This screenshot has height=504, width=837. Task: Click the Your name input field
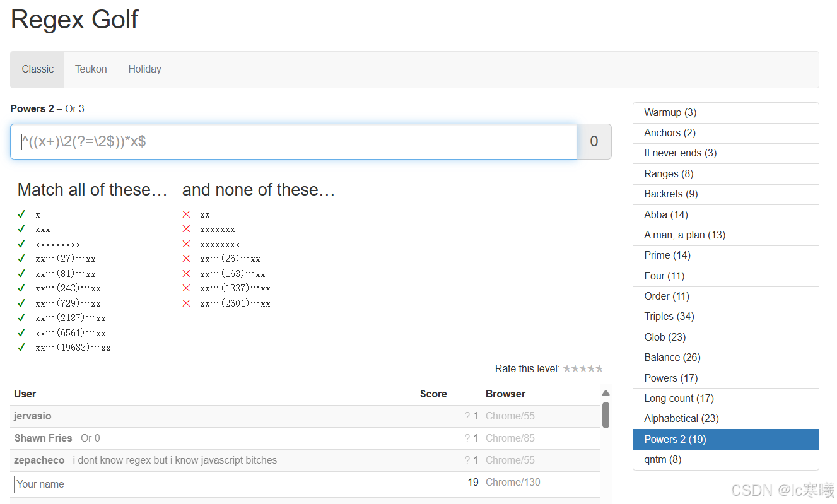pyautogui.click(x=78, y=484)
